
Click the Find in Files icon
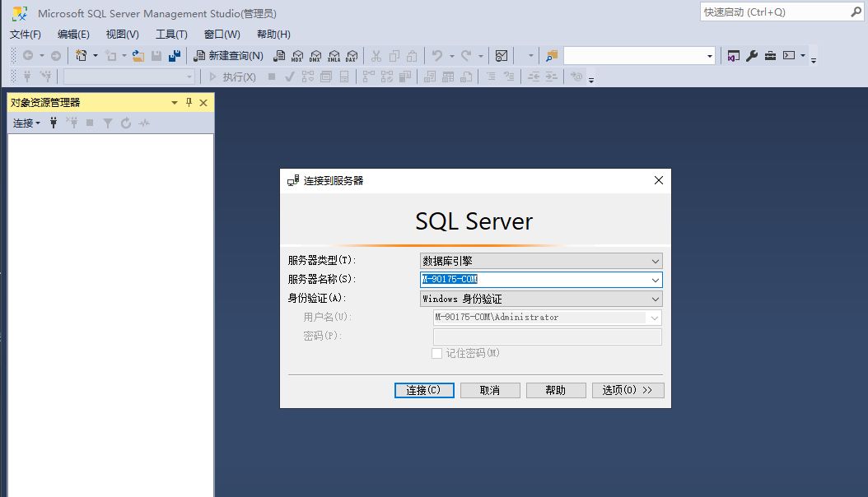click(552, 55)
